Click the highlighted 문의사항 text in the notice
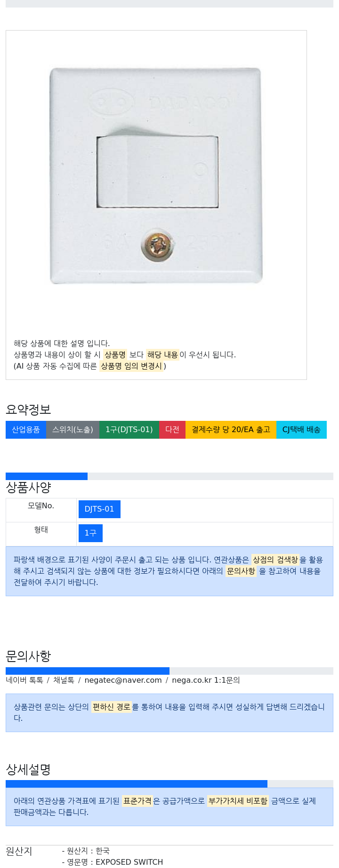 click(241, 571)
